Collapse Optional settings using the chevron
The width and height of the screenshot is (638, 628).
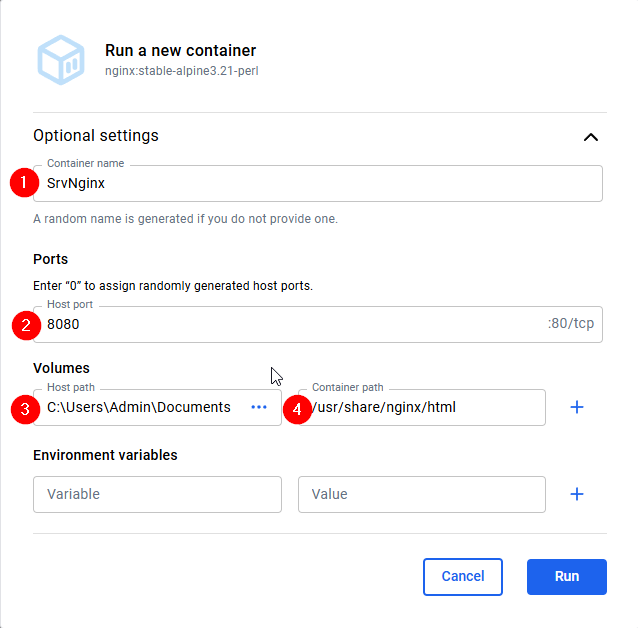point(591,137)
